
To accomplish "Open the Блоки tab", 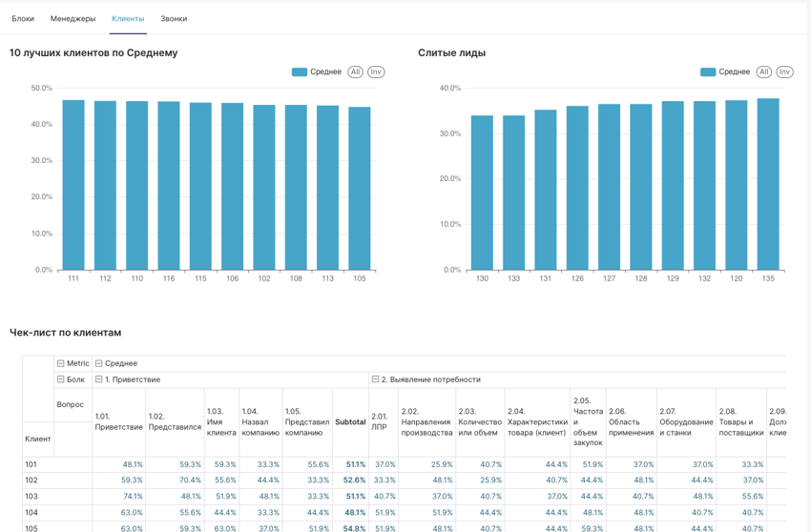I will coord(23,19).
